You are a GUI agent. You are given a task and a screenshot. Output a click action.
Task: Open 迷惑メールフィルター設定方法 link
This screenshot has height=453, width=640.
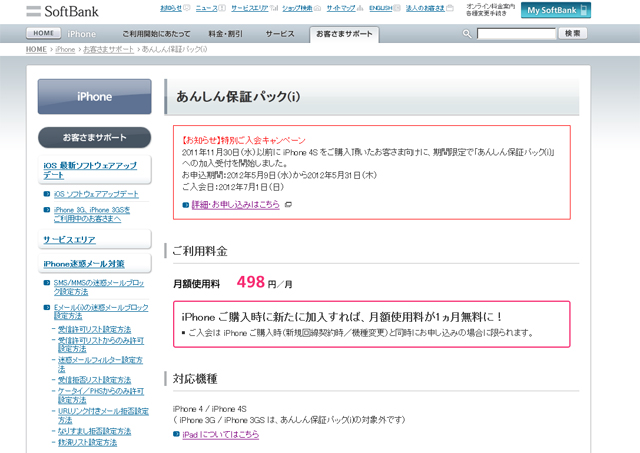[x=100, y=364]
